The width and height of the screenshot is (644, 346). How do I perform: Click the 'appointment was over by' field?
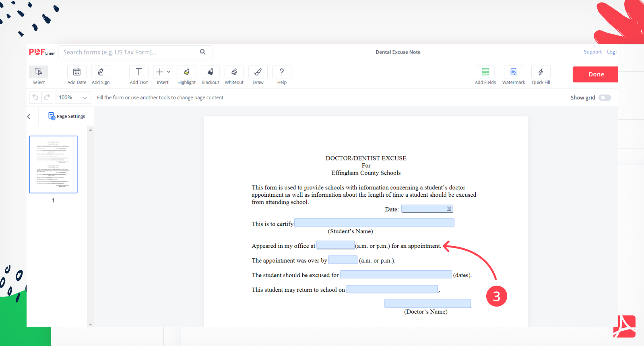(x=343, y=260)
